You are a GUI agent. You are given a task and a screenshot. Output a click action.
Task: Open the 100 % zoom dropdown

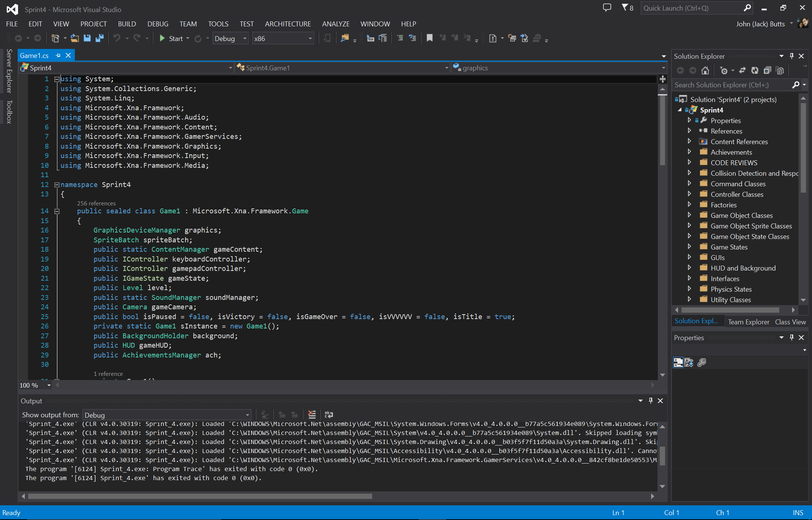click(x=35, y=385)
